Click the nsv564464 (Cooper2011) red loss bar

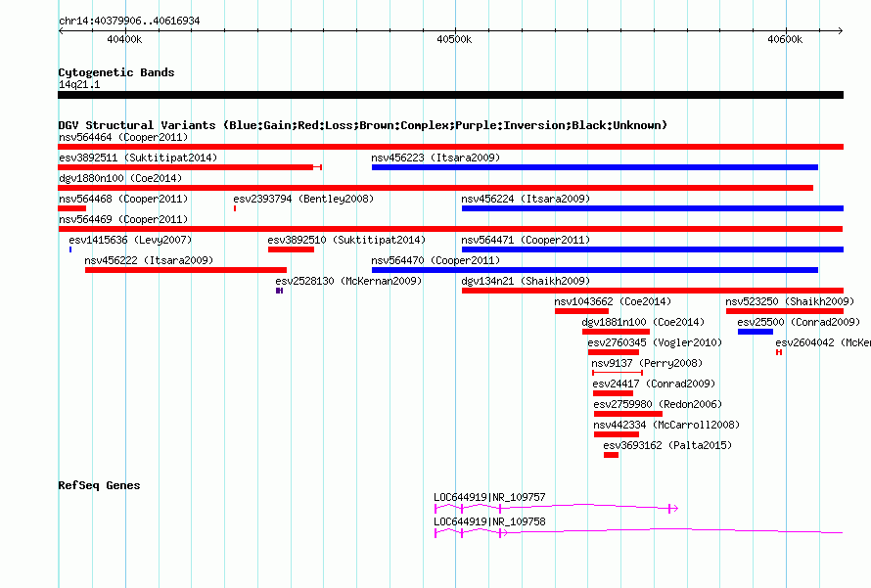point(450,147)
